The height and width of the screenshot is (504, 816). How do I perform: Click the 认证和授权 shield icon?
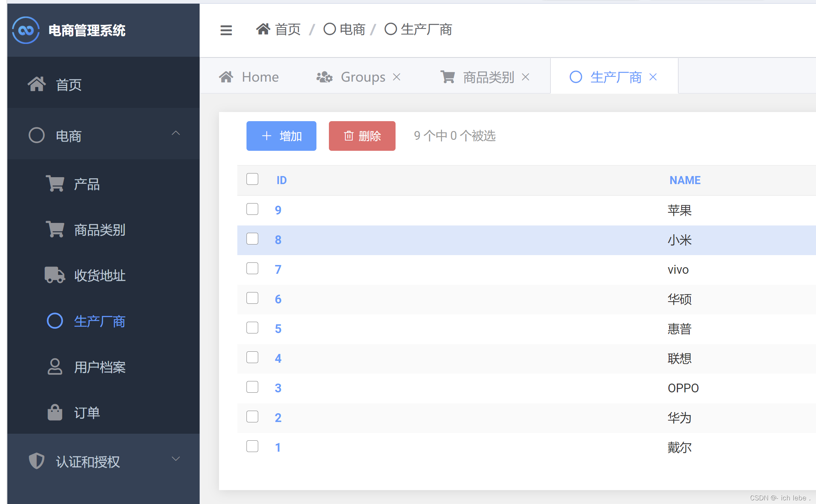point(36,461)
